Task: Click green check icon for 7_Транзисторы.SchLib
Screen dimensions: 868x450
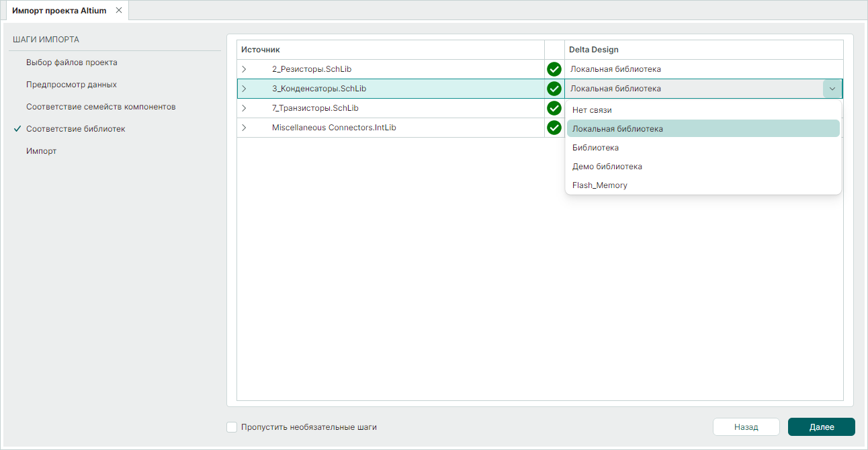Action: 554,108
